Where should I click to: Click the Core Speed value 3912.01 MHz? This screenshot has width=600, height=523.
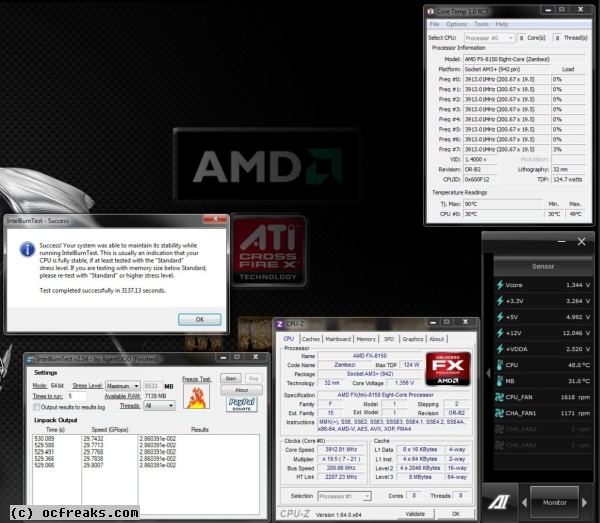tap(341, 449)
